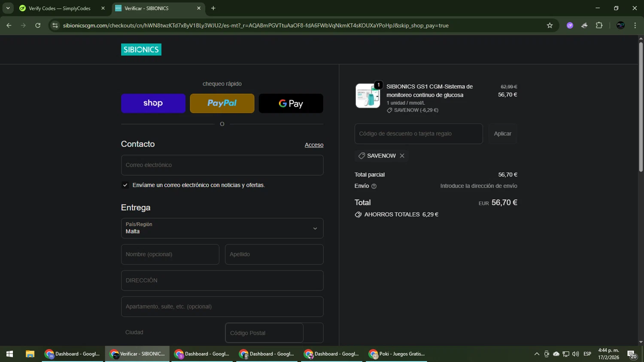Screen dimensions: 644x362
Task: Choose PayPal express checkout
Action: click(222, 103)
